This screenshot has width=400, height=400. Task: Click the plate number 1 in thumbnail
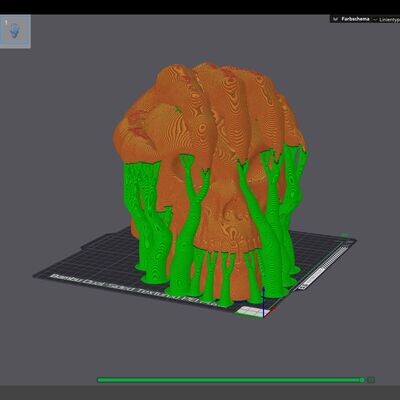[6, 22]
